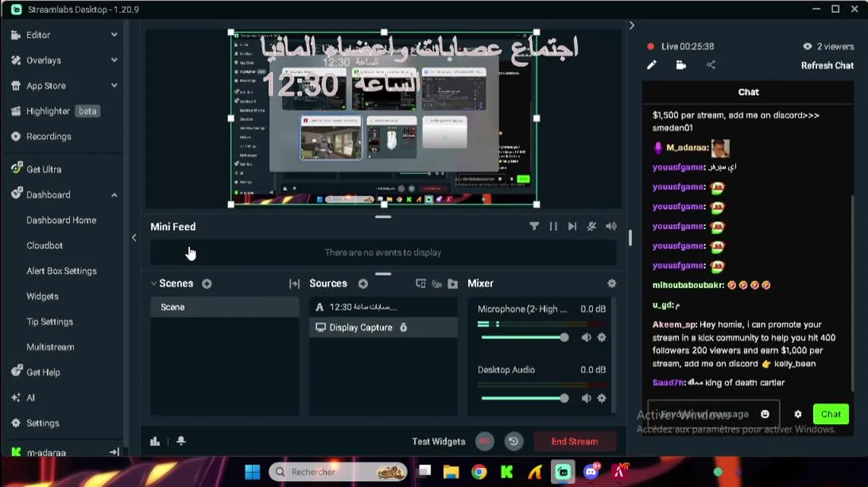This screenshot has height=487, width=868.
Task: Filter Mini Feed events
Action: tap(534, 227)
